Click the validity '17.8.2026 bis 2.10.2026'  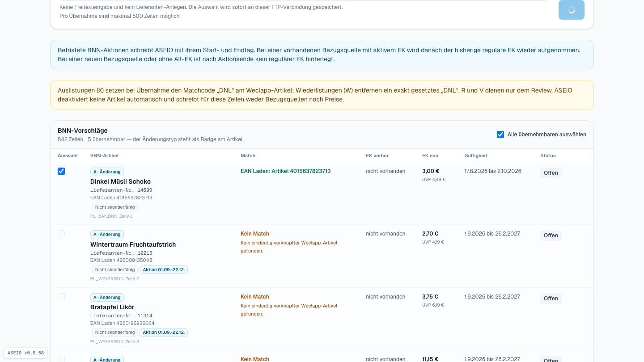pyautogui.click(x=493, y=171)
